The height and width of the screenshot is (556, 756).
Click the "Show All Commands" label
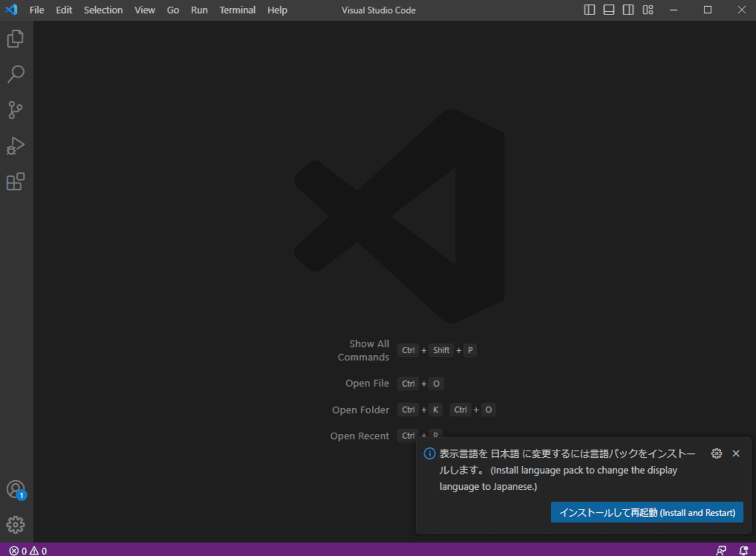click(363, 350)
